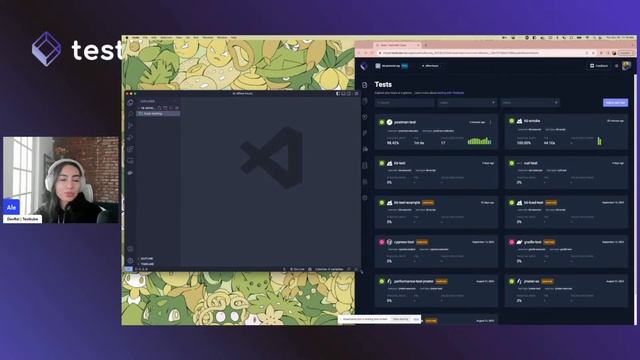This screenshot has height=360, width=640.
Task: Open Run and Debug view in VS Code
Action: click(x=130, y=138)
